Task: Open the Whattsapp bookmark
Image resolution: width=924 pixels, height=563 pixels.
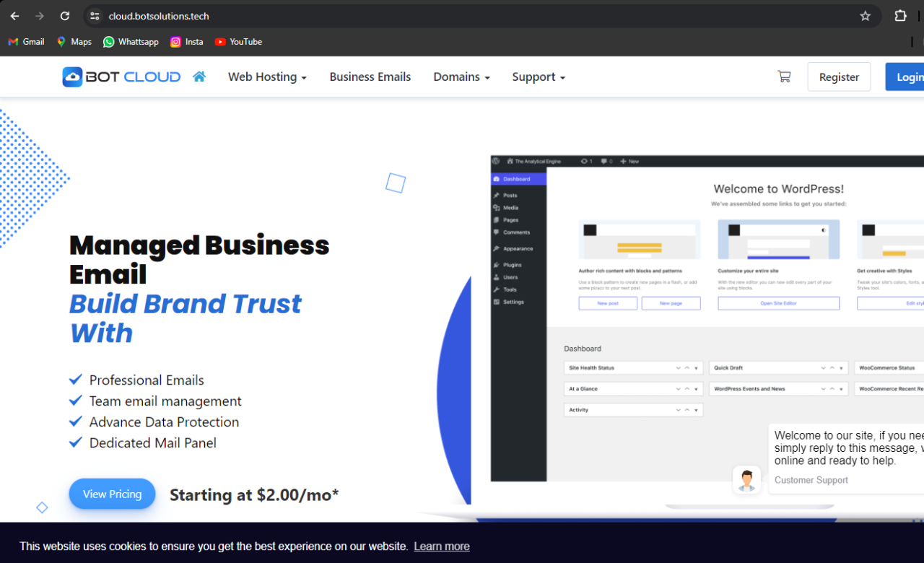Action: click(x=131, y=42)
